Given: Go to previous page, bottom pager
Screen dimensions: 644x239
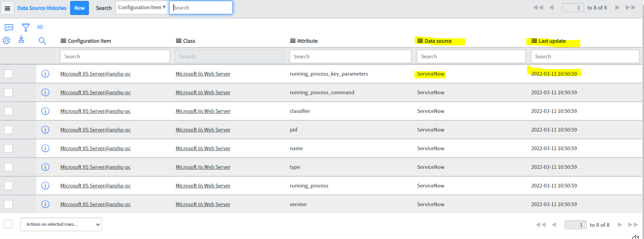Looking at the screenshot, I should [x=554, y=225].
